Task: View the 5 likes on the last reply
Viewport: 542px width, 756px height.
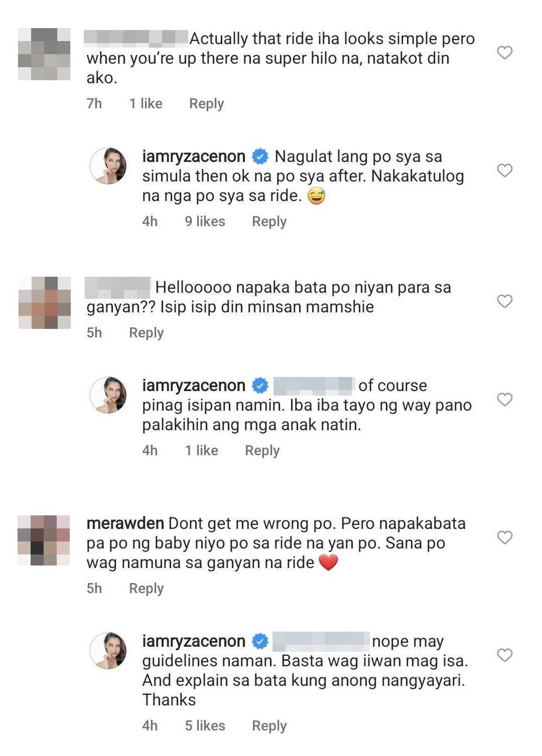Action: click(x=205, y=726)
